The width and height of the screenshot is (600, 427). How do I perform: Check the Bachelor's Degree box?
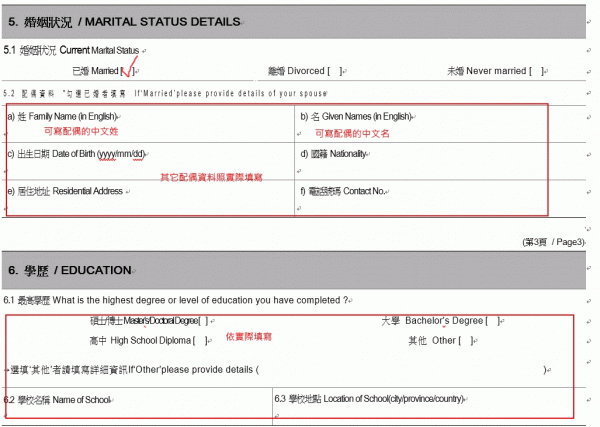pos(492,321)
